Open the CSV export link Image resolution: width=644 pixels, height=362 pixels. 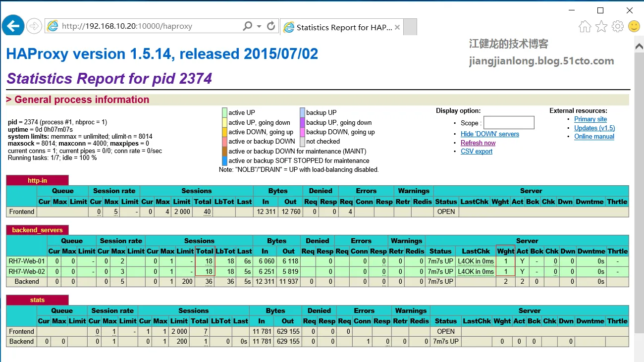[477, 152]
